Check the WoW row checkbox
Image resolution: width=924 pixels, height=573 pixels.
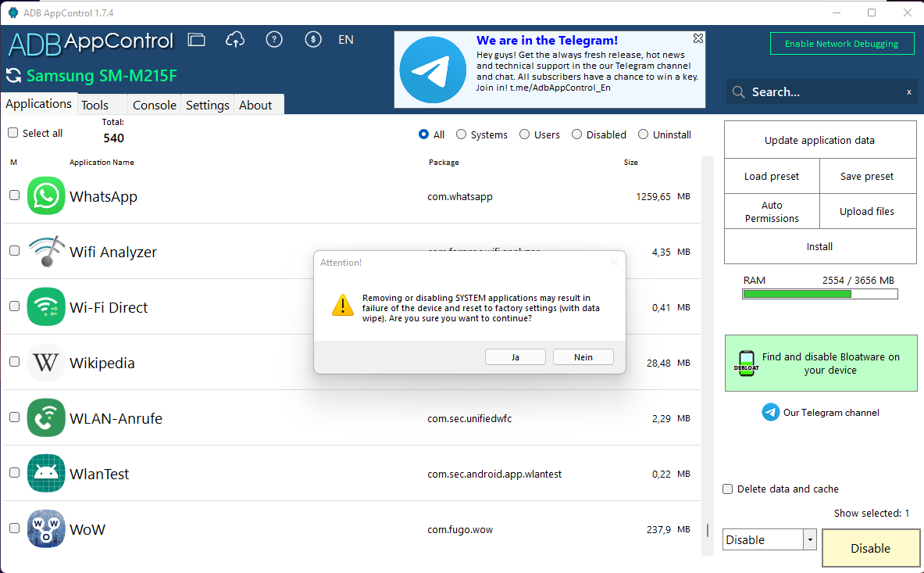[x=15, y=528]
